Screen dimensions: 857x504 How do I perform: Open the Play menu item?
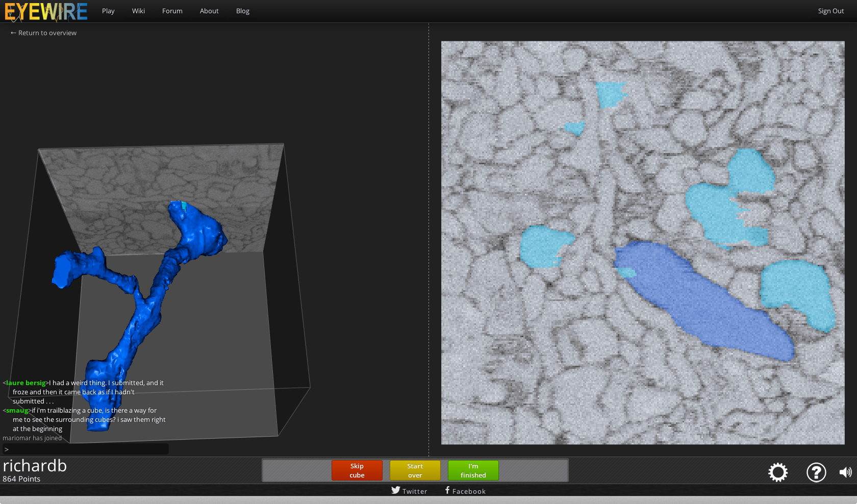pyautogui.click(x=108, y=11)
